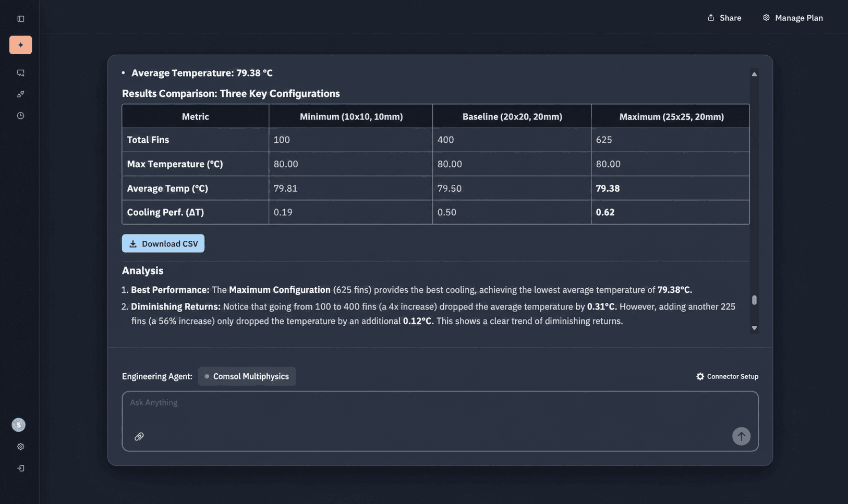Click the cell value 79.50
This screenshot has height=504, width=848.
(x=449, y=188)
